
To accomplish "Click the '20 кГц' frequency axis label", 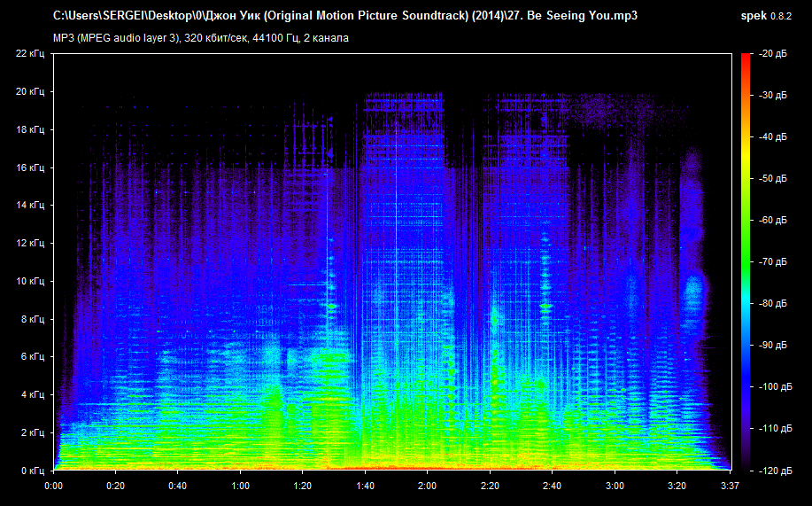I will click(31, 92).
